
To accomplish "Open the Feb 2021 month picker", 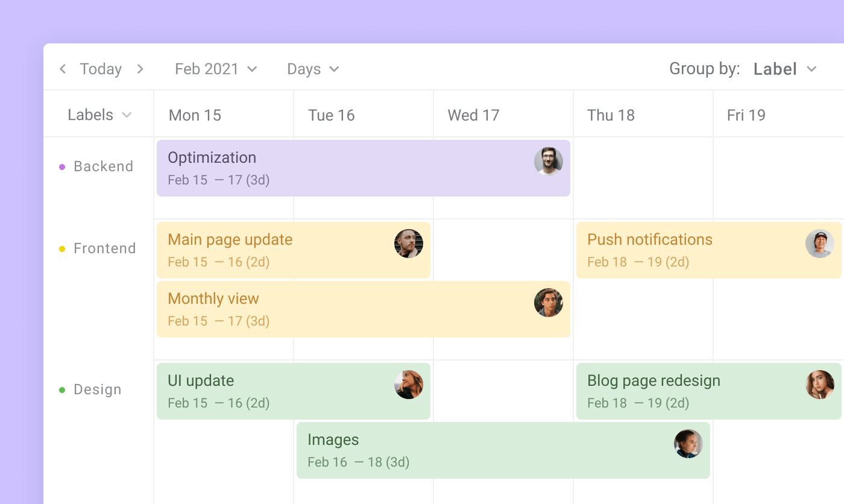I will (216, 69).
